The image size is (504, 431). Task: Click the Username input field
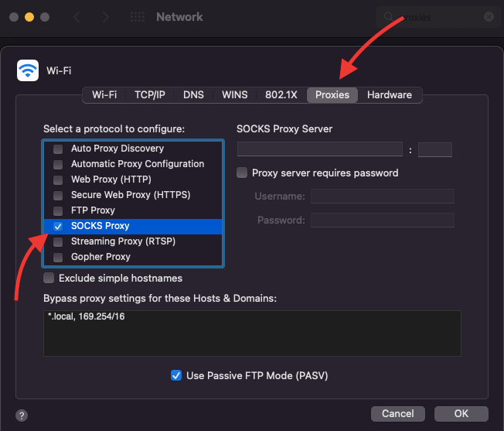[x=383, y=197]
